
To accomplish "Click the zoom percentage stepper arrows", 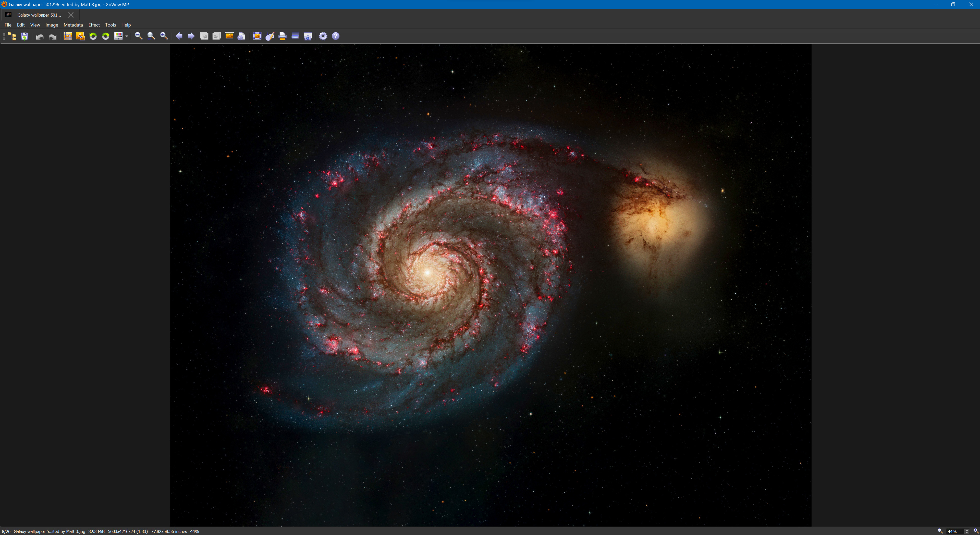I will coord(967,531).
